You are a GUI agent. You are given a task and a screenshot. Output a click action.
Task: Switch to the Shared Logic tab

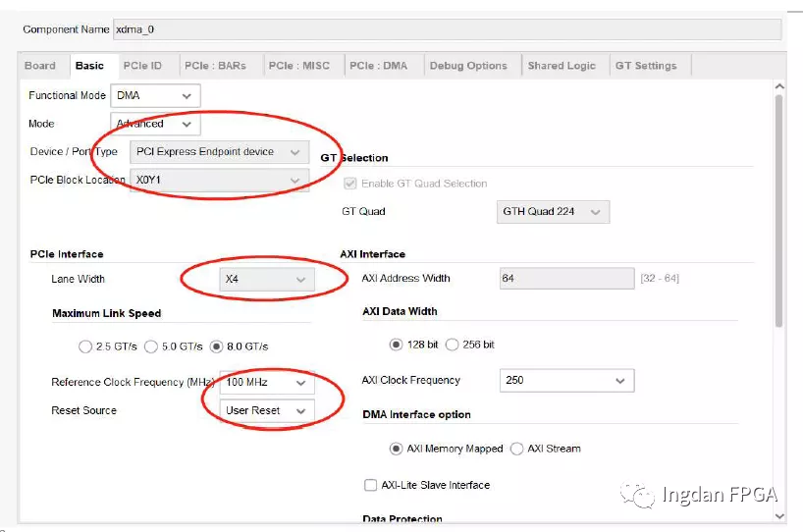562,66
